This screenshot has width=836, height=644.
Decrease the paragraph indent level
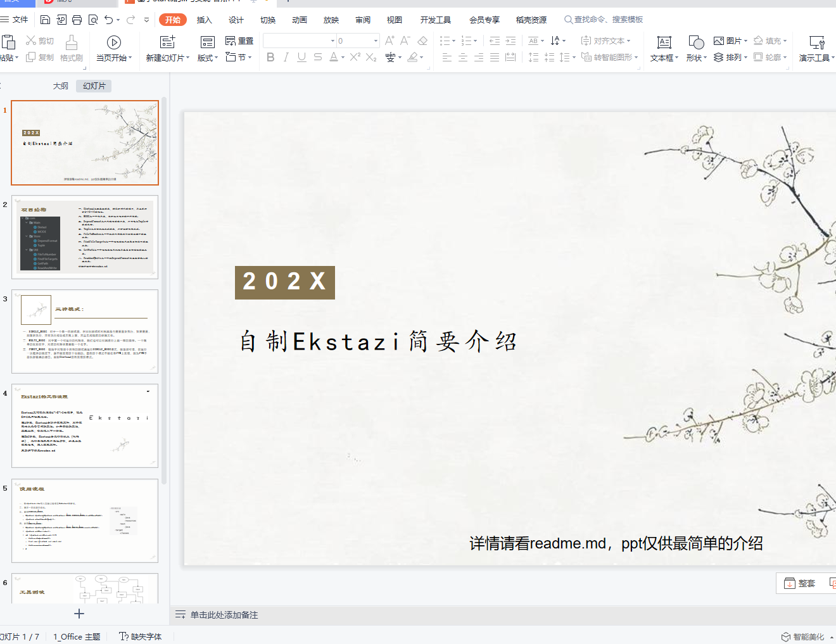(x=495, y=41)
